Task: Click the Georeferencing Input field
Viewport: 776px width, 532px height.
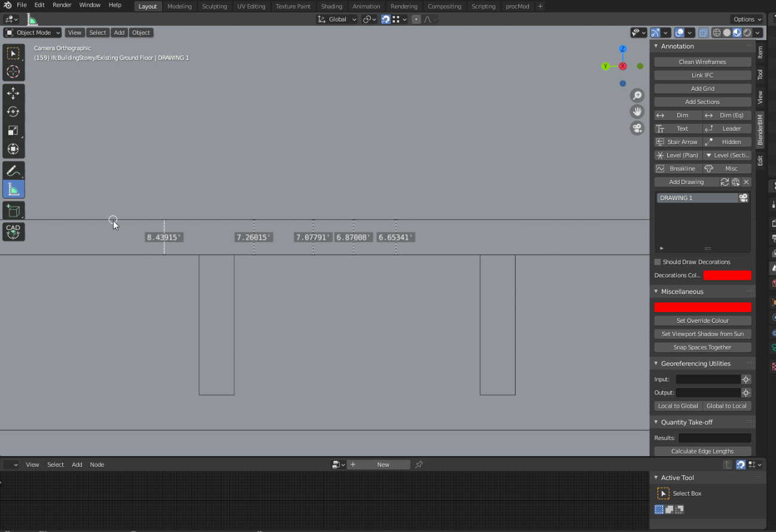Action: click(708, 379)
